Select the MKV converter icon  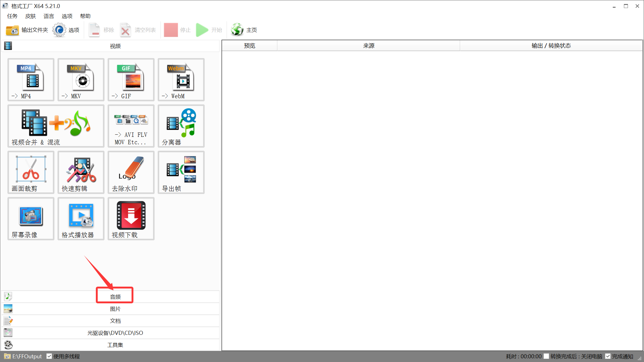(81, 80)
